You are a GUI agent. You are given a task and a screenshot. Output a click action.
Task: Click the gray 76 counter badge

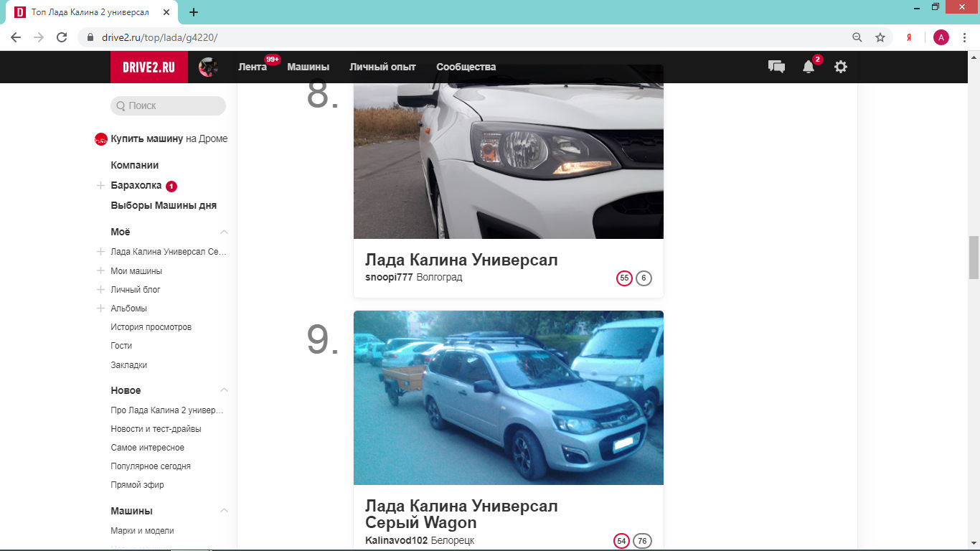(643, 541)
